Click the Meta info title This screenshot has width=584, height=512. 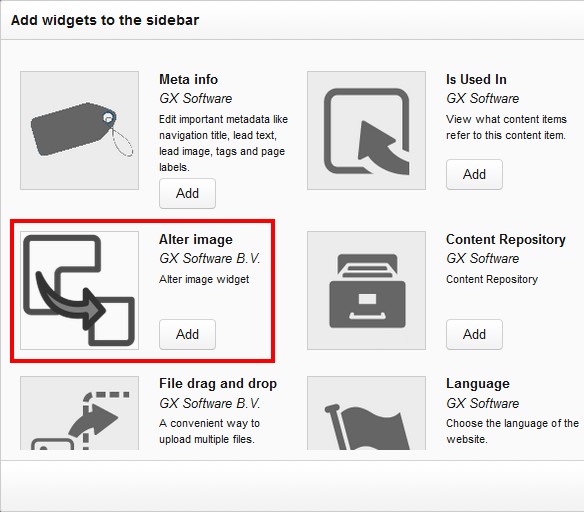[x=188, y=79]
